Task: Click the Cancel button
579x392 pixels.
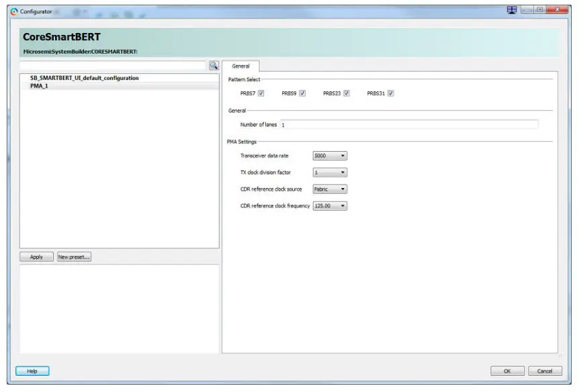Action: (545, 371)
